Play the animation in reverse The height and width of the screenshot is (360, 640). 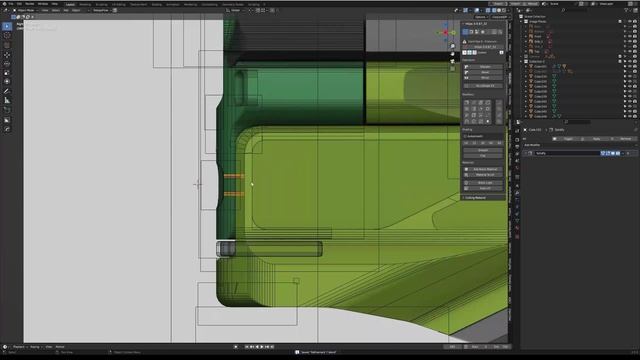click(257, 347)
